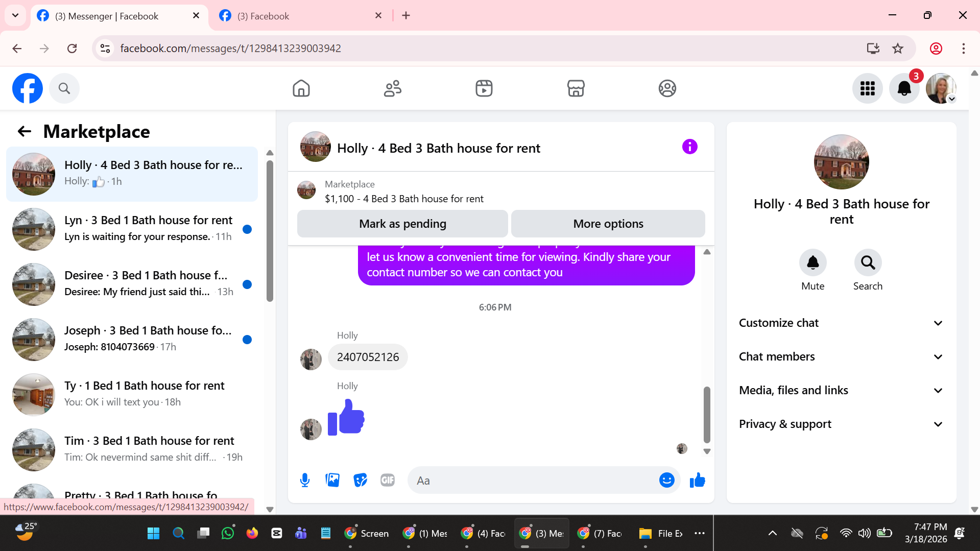
Task: Open a new browser tab
Action: (x=406, y=16)
